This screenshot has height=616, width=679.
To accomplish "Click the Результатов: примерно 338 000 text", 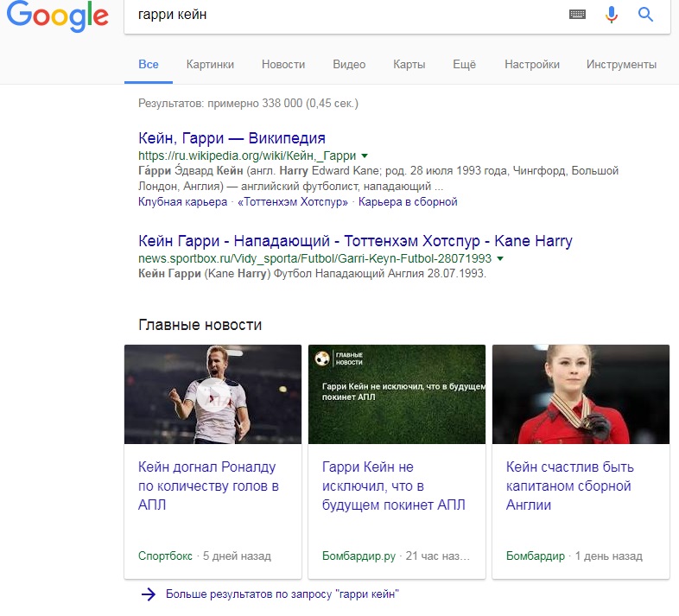I will coord(248,104).
